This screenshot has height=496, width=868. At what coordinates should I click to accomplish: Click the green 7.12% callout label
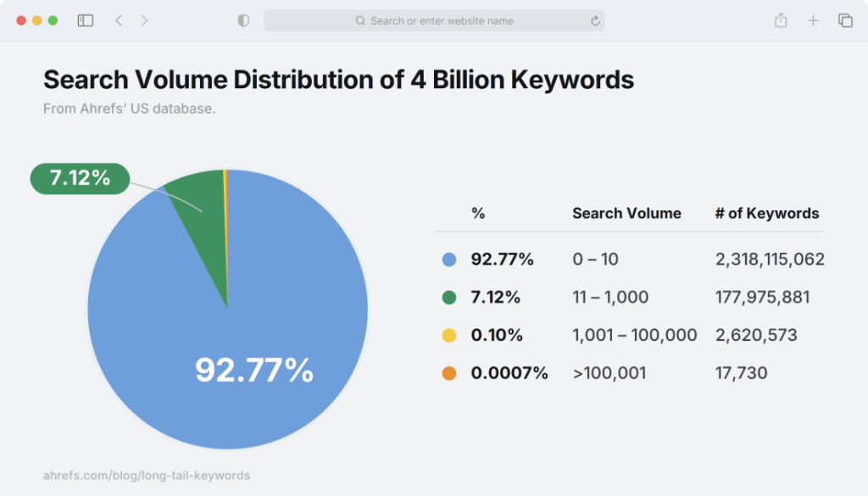pos(80,178)
